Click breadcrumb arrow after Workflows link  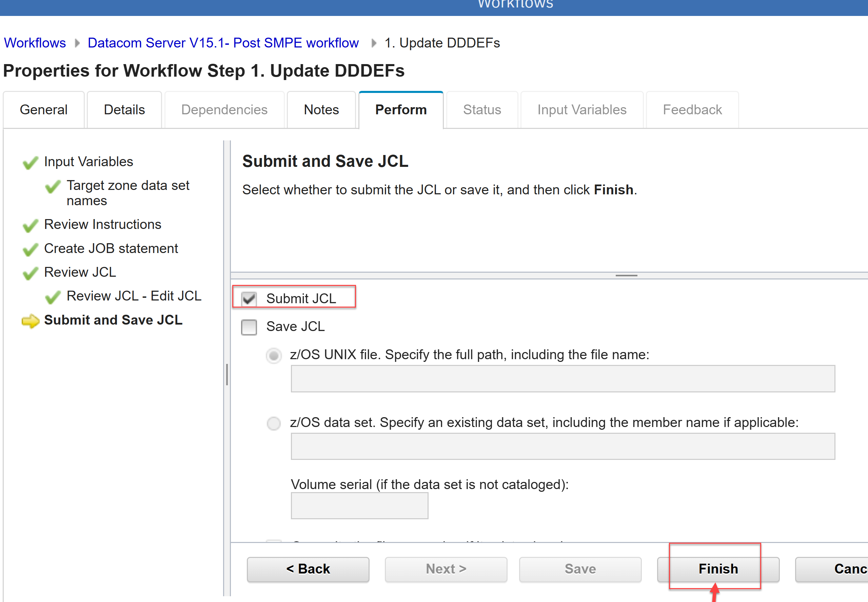click(x=77, y=43)
